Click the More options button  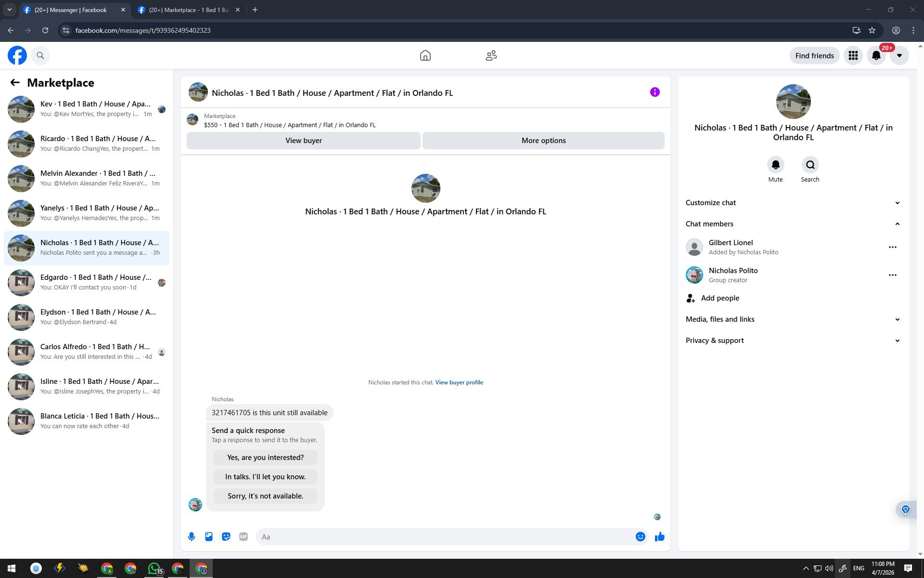coord(543,141)
